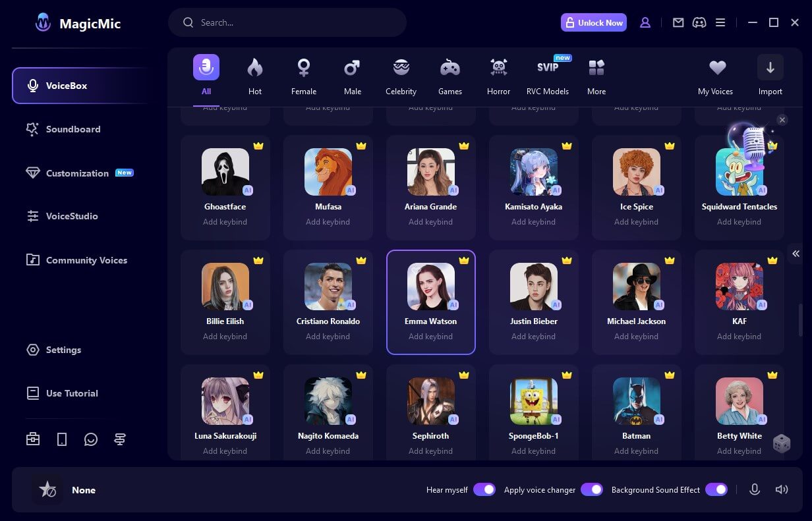
Task: Click the Import voice button
Action: click(x=770, y=75)
